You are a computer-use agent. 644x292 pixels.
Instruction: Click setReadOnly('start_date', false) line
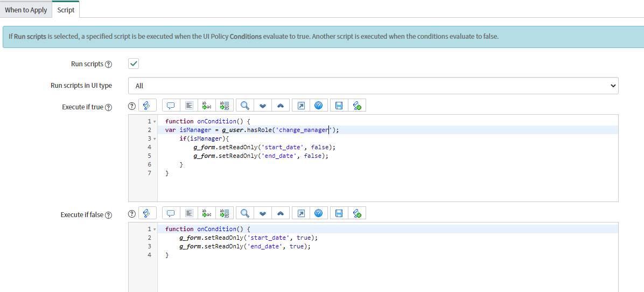click(264, 147)
